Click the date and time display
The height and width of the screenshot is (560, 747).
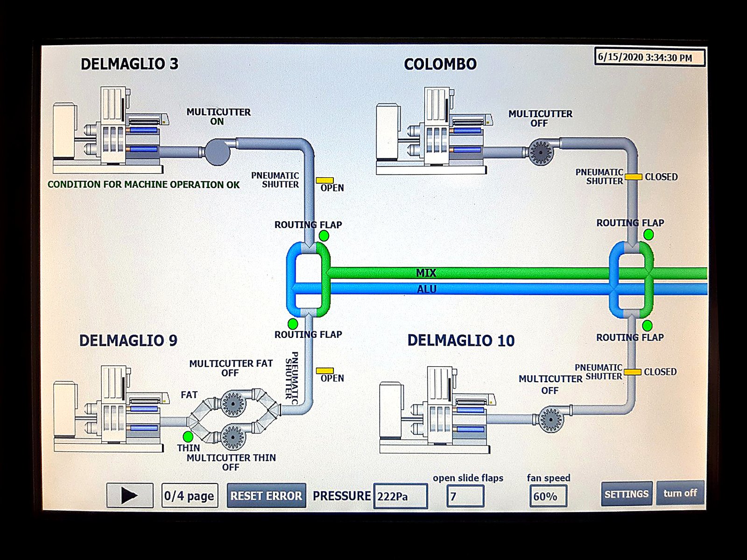click(649, 57)
